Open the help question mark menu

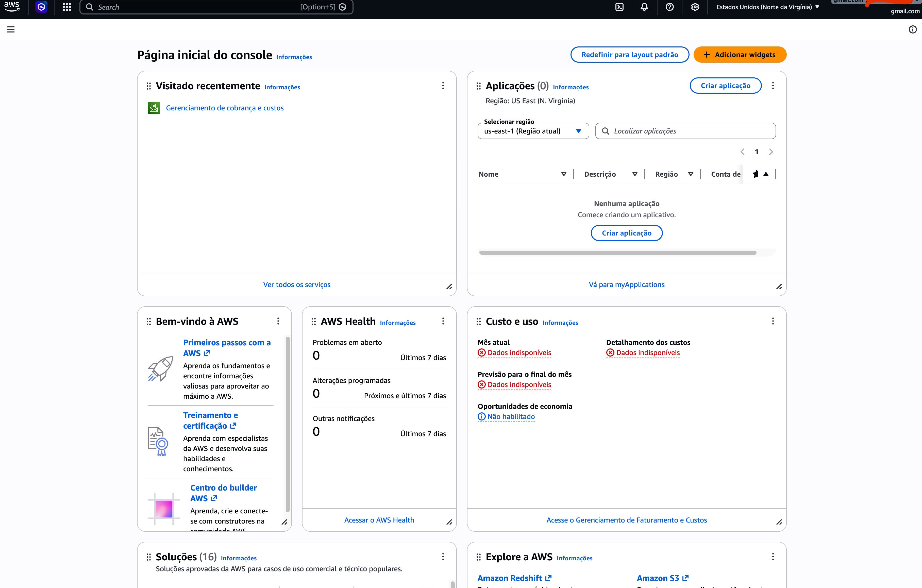pyautogui.click(x=670, y=7)
